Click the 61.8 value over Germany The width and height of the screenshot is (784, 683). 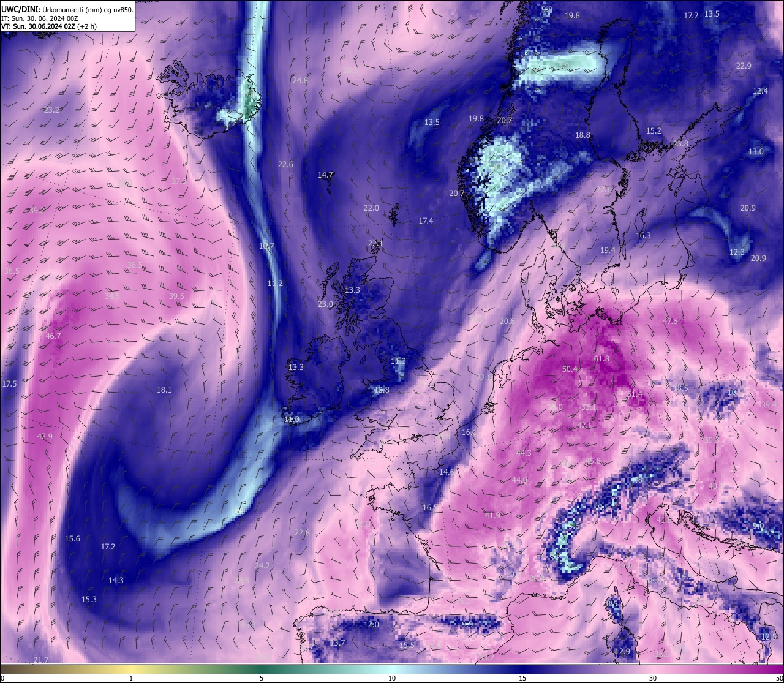coord(601,359)
